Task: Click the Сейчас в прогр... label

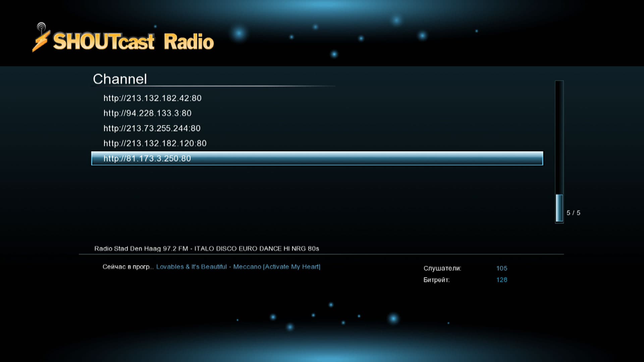Action: click(x=127, y=267)
